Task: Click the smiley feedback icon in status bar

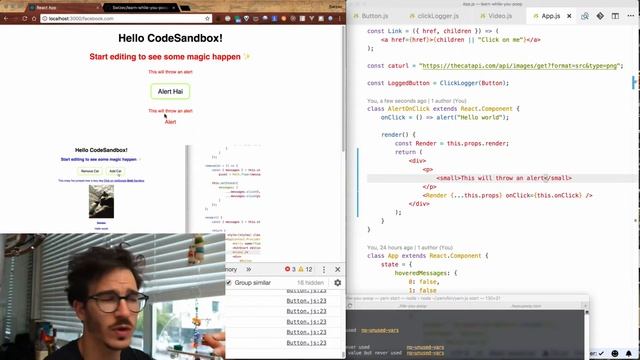Action: click(x=615, y=353)
